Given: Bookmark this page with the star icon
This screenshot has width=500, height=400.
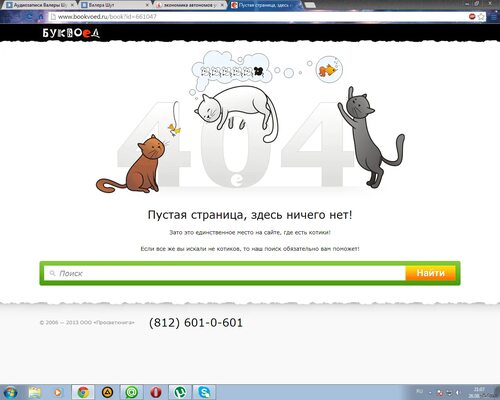Looking at the screenshot, I should click(481, 16).
